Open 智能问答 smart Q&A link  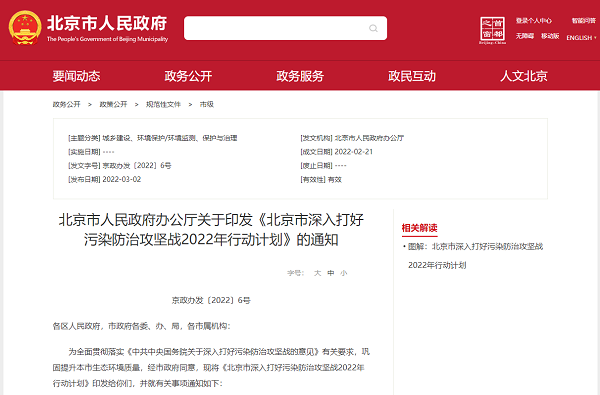584,21
